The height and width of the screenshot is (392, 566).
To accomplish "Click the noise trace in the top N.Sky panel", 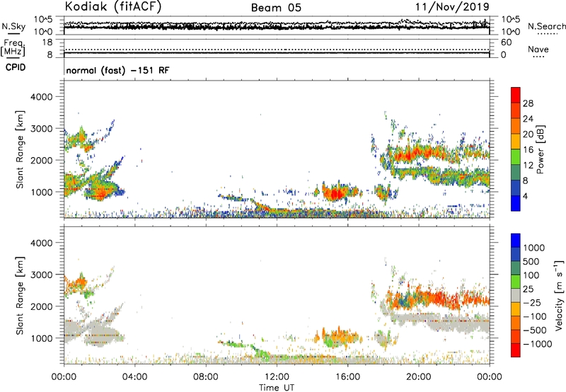I will [277, 27].
